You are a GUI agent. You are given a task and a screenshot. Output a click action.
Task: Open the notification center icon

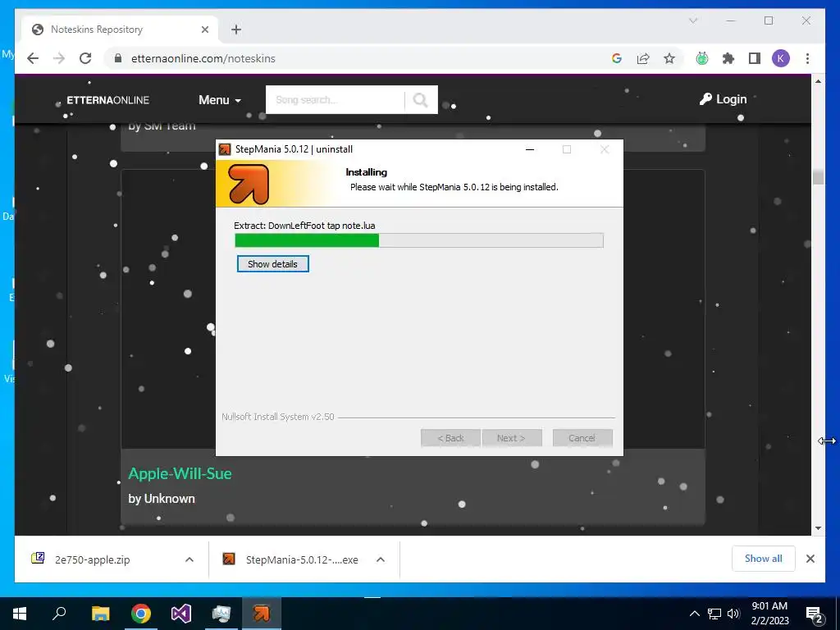(x=815, y=614)
